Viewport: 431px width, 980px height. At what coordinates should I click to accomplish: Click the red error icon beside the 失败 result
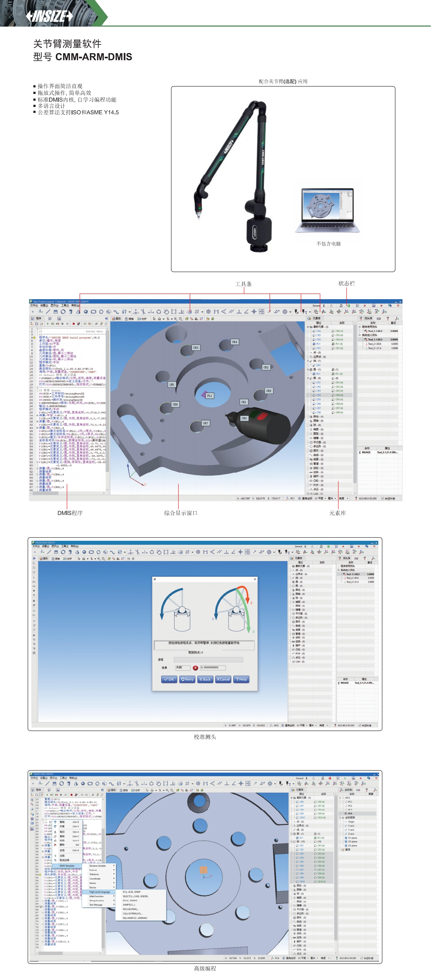point(195,668)
